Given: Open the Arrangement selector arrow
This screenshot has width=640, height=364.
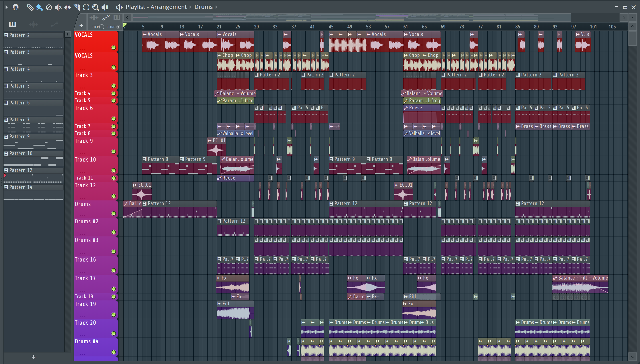Looking at the screenshot, I should tap(190, 7).
